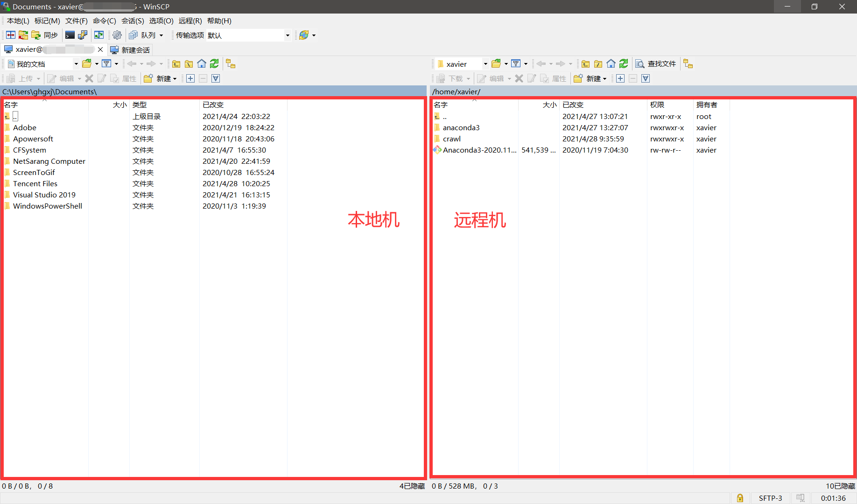
Task: Select NetSarang Computer folder
Action: [49, 161]
